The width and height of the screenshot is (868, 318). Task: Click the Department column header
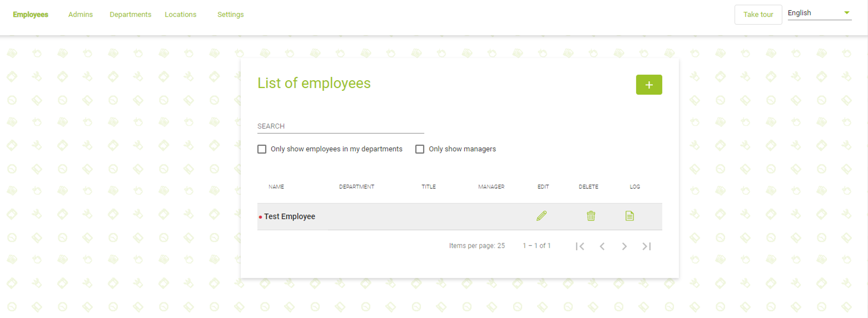[357, 187]
